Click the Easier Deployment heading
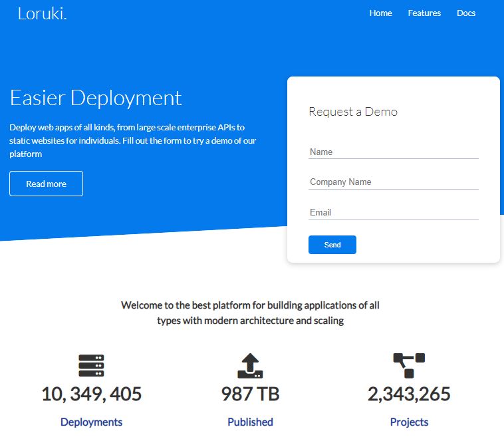 click(96, 98)
